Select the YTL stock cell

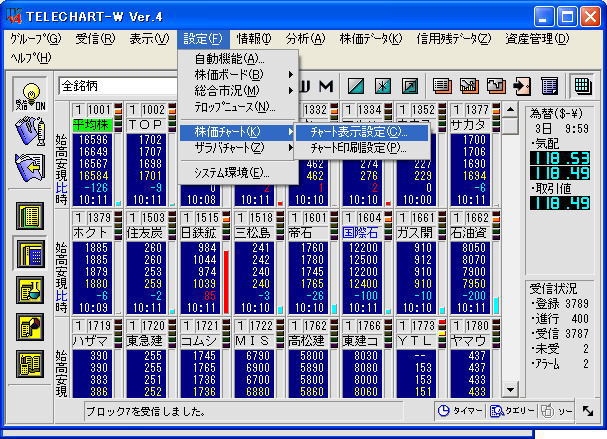[x=416, y=341]
